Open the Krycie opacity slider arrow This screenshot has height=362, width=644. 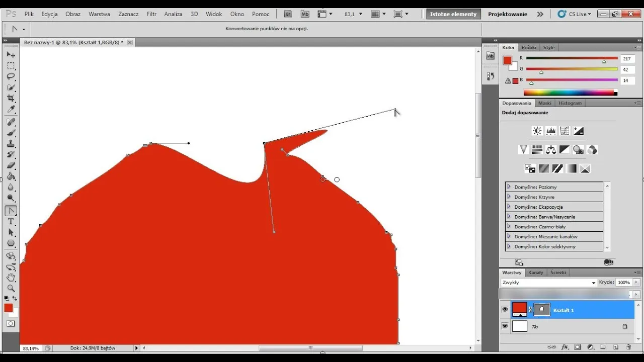point(637,283)
